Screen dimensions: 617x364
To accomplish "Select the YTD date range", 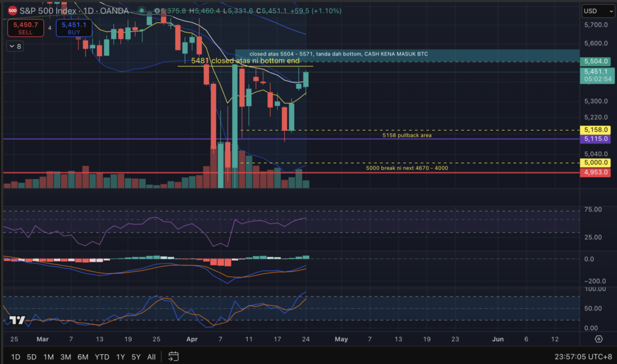I will click(102, 357).
